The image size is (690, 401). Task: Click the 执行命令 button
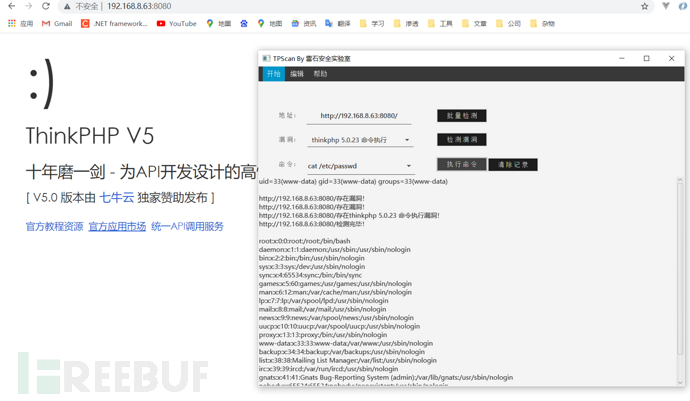click(x=462, y=164)
